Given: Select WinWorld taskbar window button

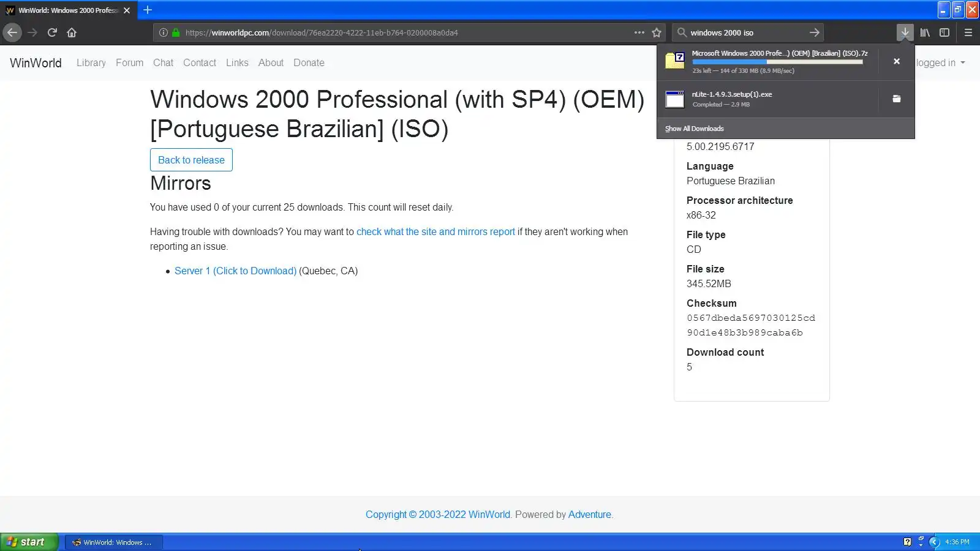Looking at the screenshot, I should [113, 542].
